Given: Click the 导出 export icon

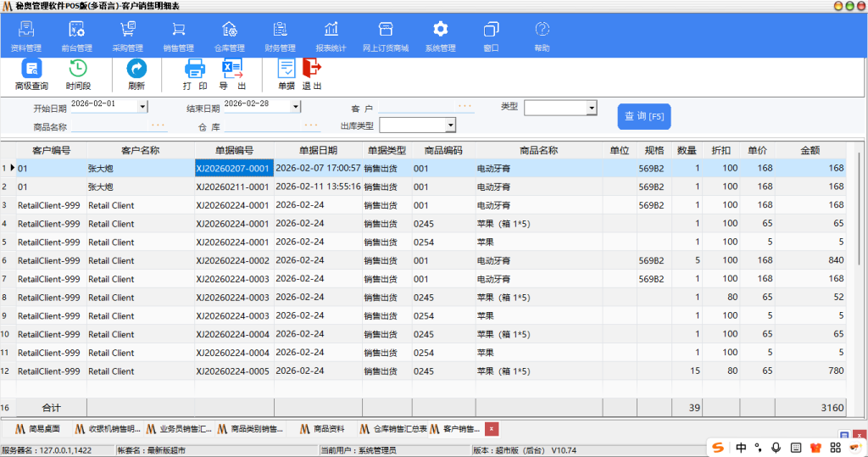Looking at the screenshot, I should pos(232,75).
